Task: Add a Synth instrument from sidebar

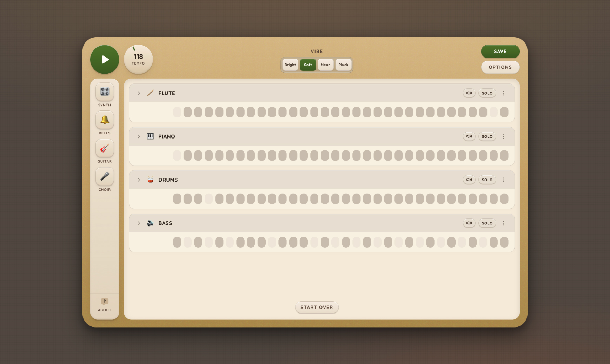Action: (105, 92)
